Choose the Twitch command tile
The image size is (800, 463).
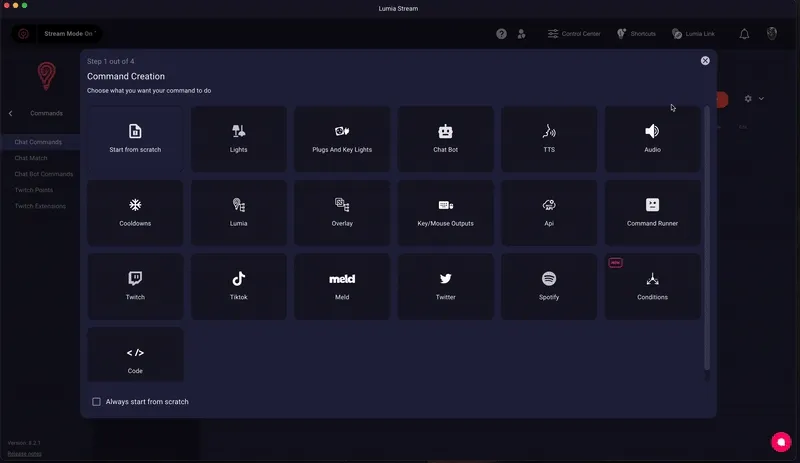point(135,286)
